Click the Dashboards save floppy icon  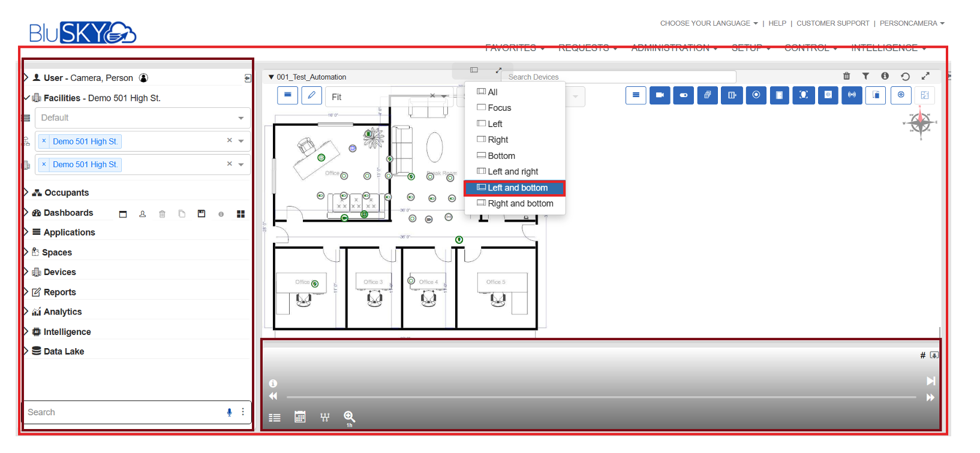[202, 214]
